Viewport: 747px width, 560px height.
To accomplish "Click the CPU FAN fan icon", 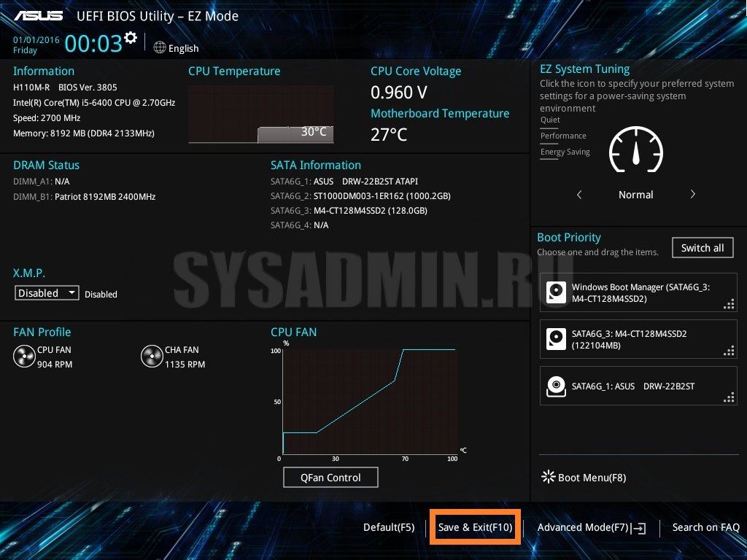I will [24, 356].
